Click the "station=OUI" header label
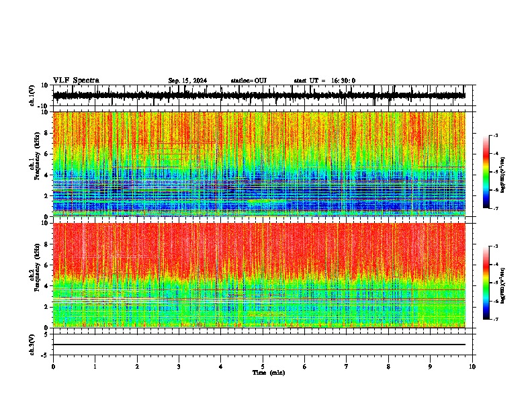 click(249, 81)
